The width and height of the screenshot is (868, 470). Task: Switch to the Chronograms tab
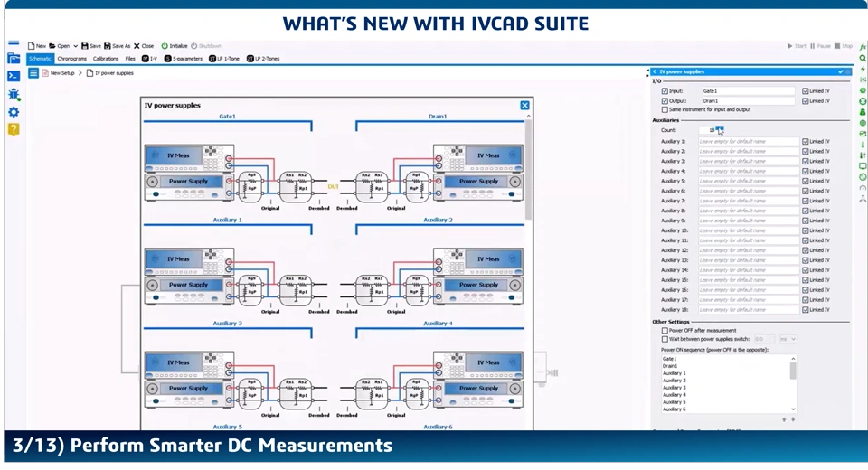pos(72,59)
